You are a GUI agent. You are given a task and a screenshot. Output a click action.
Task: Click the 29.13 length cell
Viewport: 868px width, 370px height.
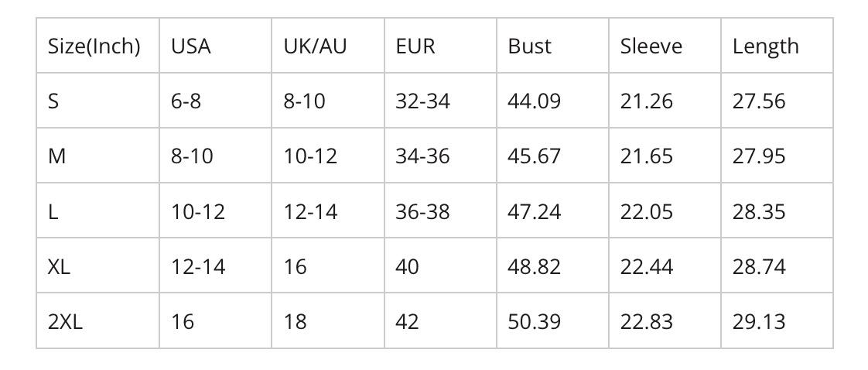(x=758, y=321)
